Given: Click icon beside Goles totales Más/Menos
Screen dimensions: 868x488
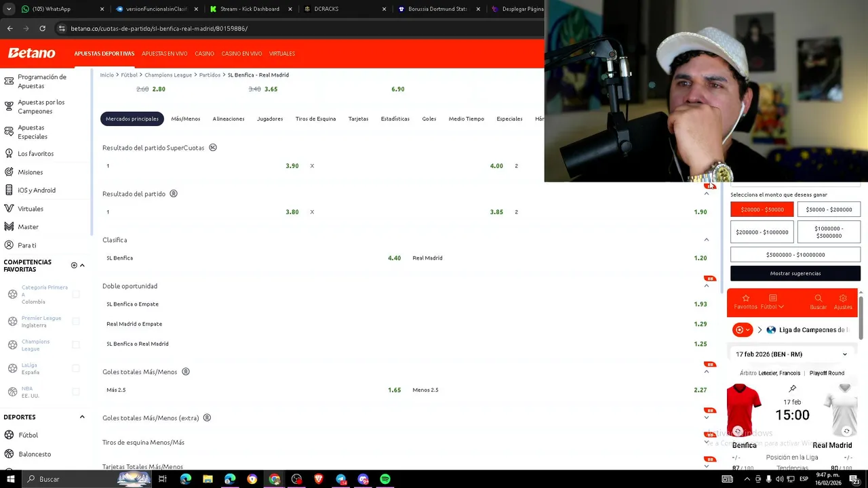Looking at the screenshot, I should (186, 371).
